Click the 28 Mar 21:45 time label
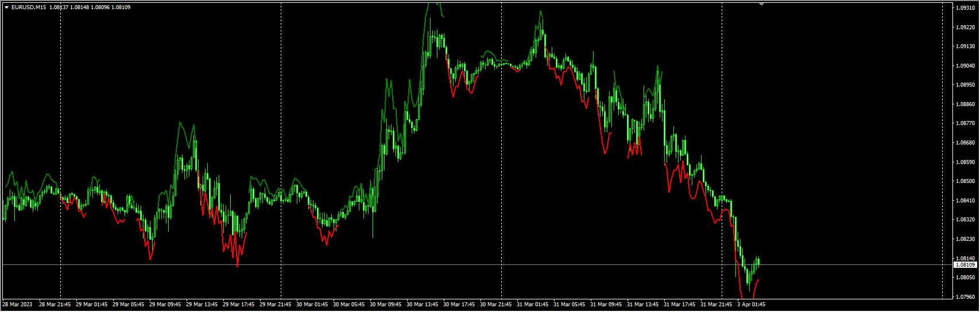This screenshot has width=980, height=312. point(55,305)
